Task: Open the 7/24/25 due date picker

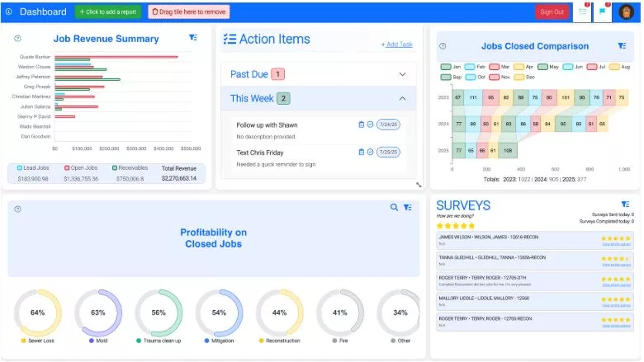Action: click(387, 125)
